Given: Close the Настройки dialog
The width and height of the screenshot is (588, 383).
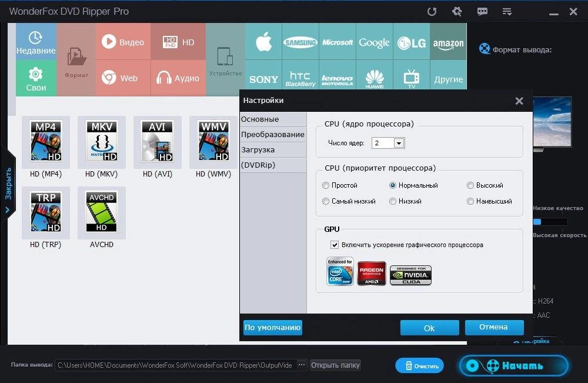Looking at the screenshot, I should [x=519, y=101].
